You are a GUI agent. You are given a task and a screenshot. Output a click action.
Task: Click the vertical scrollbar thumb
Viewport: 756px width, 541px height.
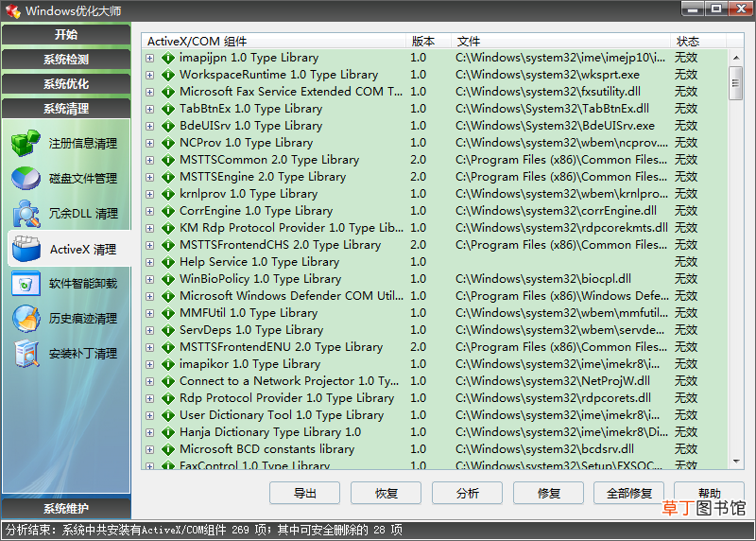(736, 83)
